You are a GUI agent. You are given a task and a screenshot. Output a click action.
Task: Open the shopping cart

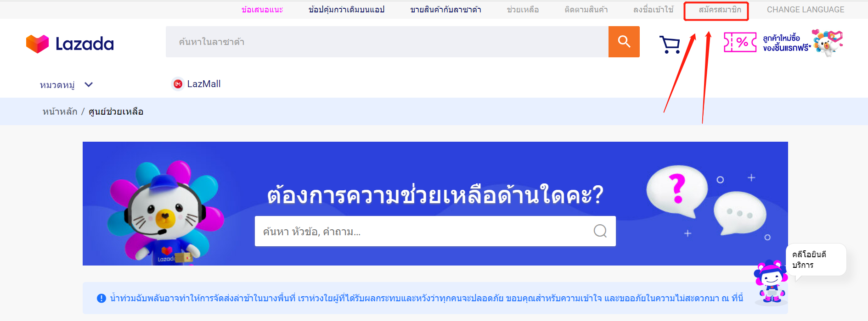coord(670,44)
